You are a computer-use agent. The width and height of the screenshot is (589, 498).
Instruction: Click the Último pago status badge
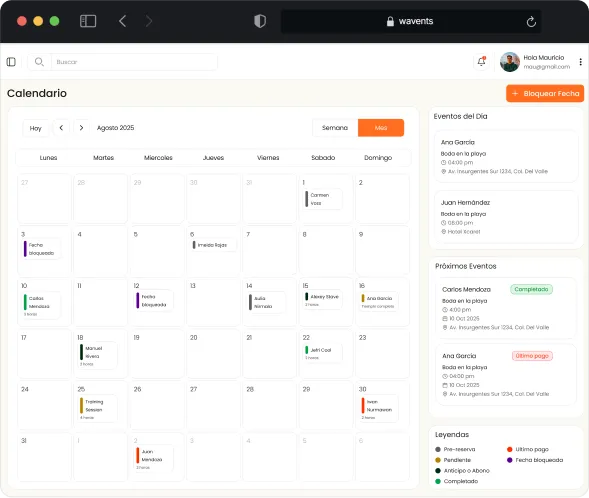532,356
